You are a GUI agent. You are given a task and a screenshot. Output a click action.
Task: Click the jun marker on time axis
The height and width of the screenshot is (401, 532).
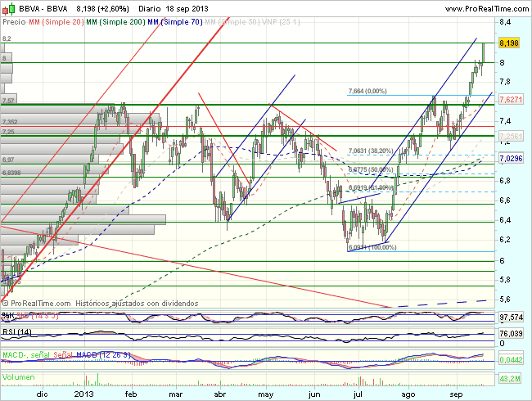(314, 394)
